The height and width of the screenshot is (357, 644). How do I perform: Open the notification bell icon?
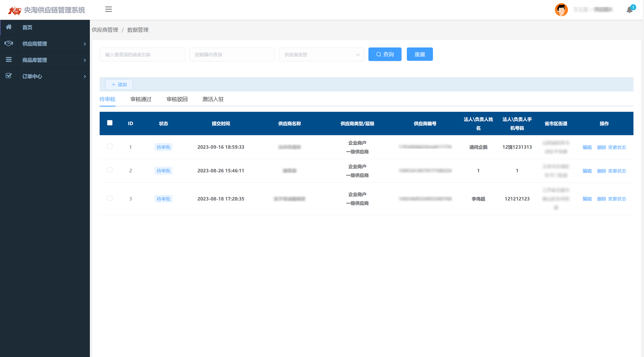(629, 10)
